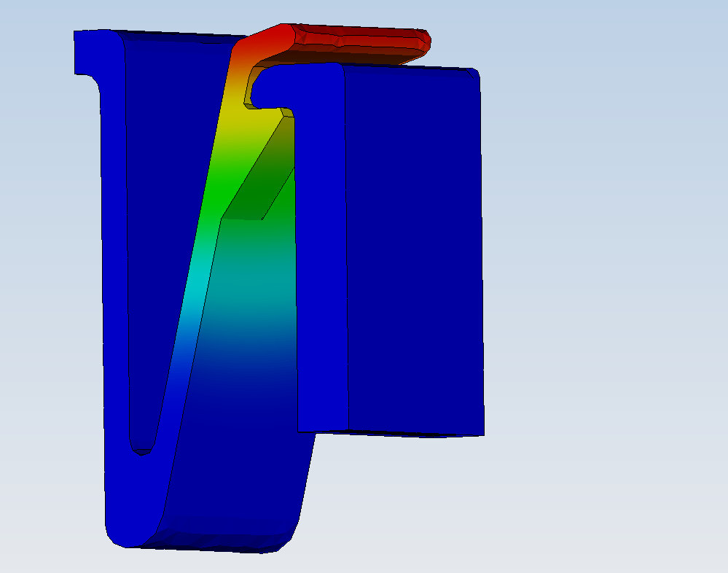Pick the rounded bottom-left corner of part
This screenshot has height=573, width=728.
[x=115, y=536]
